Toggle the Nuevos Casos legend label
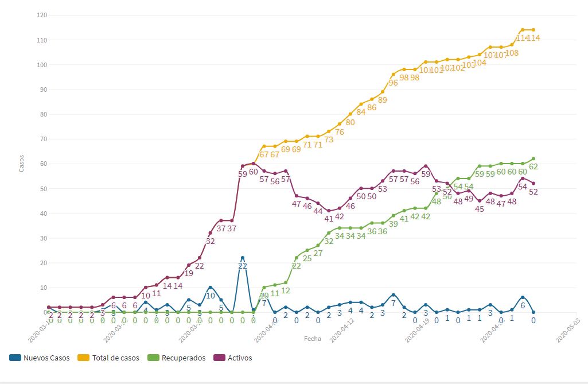The width and height of the screenshot is (588, 384). 46,358
